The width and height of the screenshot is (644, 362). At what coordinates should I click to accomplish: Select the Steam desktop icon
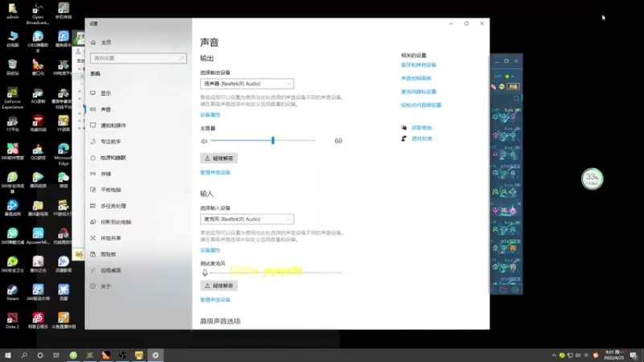(12, 292)
